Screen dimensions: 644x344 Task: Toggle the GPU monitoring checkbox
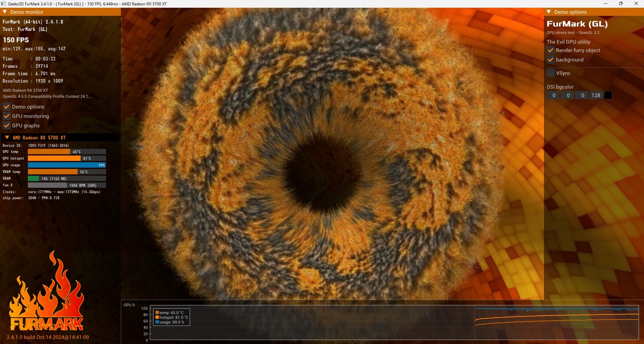[6, 116]
